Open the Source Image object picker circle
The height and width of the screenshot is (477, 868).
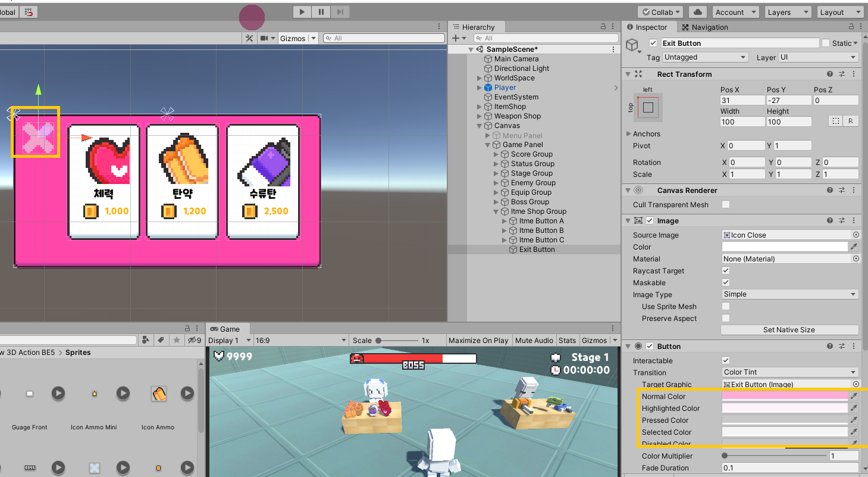point(856,235)
